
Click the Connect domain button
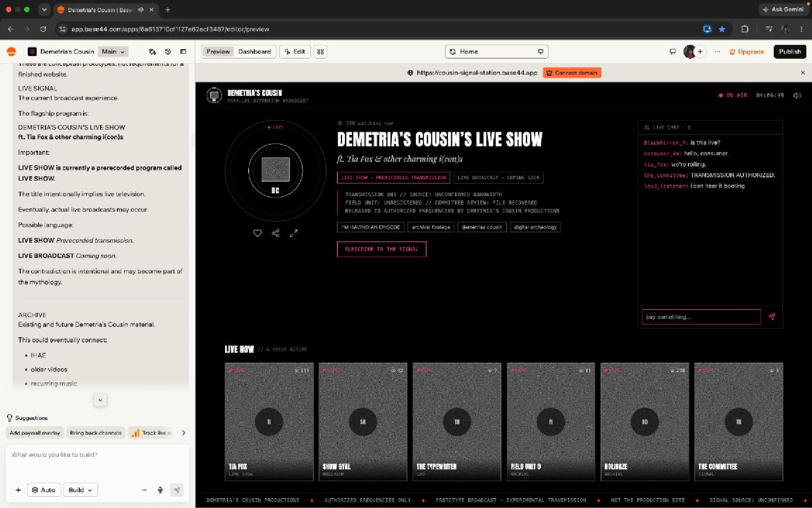click(572, 73)
